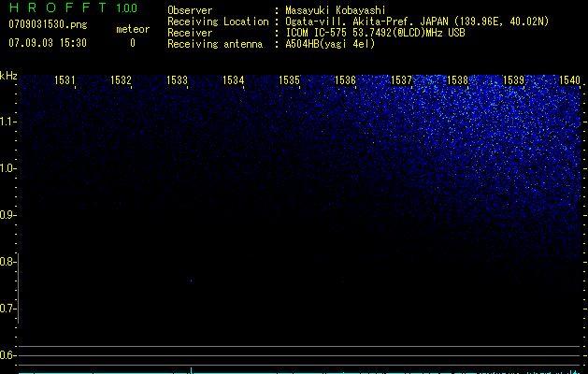Viewport: 588px width, 374px height.
Task: Click the 1.1 kHz frequency label
Action: click(7, 122)
